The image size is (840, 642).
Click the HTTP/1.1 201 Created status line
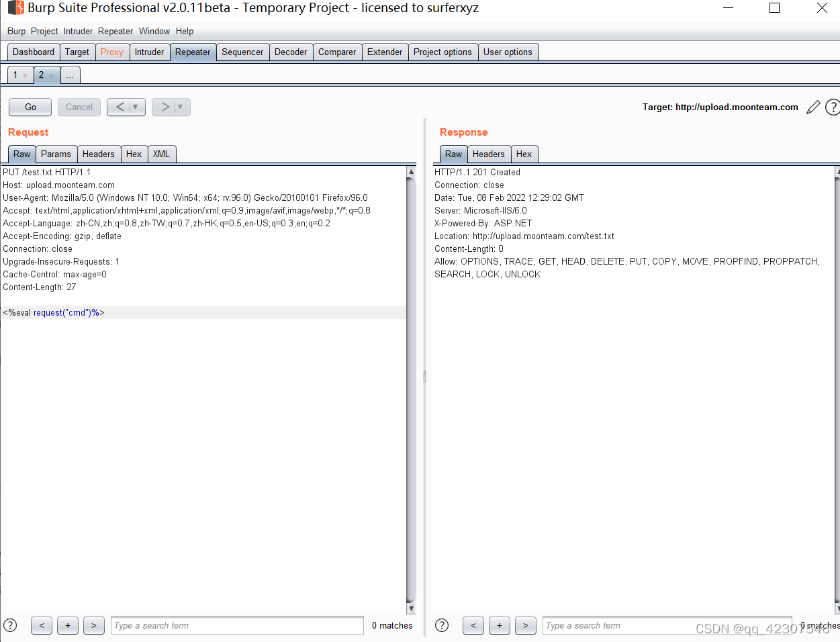(477, 173)
